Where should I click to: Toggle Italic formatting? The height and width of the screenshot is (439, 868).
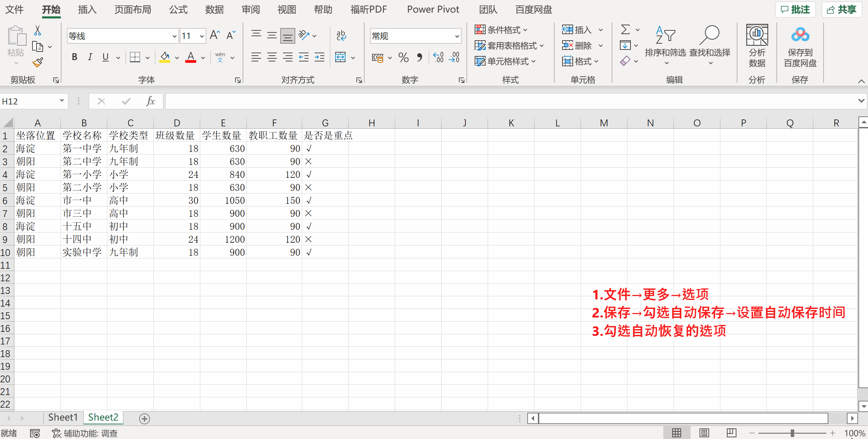[90, 57]
